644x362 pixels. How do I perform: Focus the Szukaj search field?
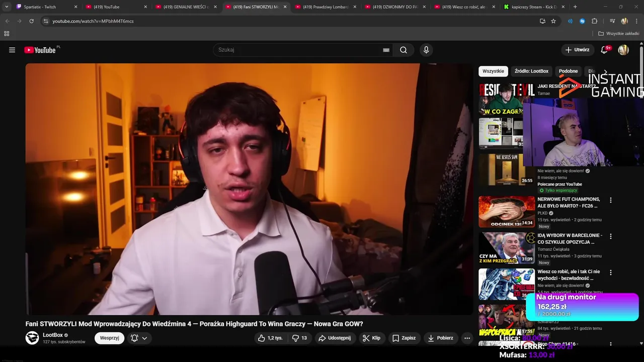[x=297, y=50]
